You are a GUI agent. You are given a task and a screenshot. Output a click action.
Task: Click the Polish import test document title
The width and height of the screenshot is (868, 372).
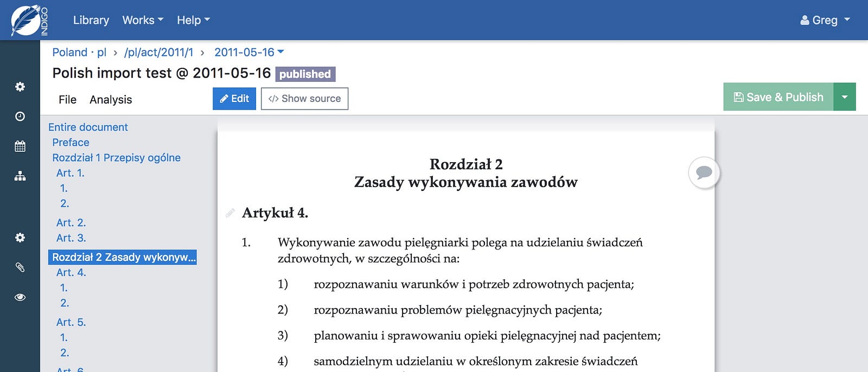pos(161,73)
